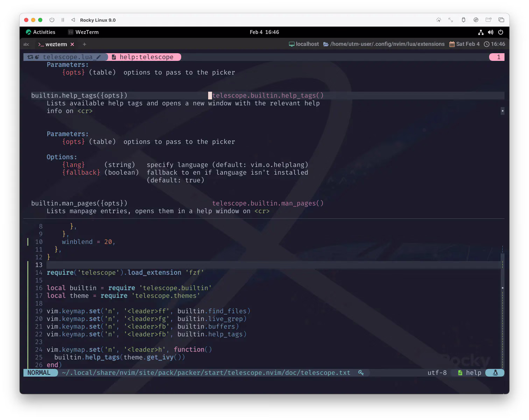Open the UTM USB devices icon

[463, 20]
